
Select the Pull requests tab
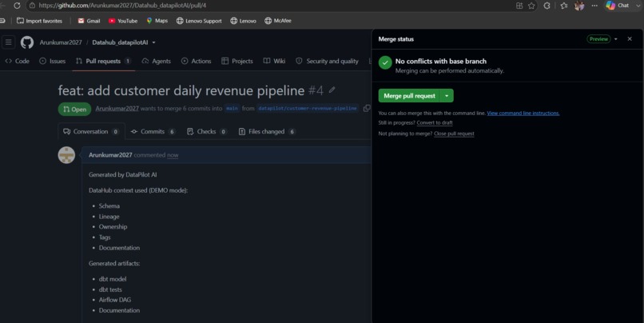[103, 61]
